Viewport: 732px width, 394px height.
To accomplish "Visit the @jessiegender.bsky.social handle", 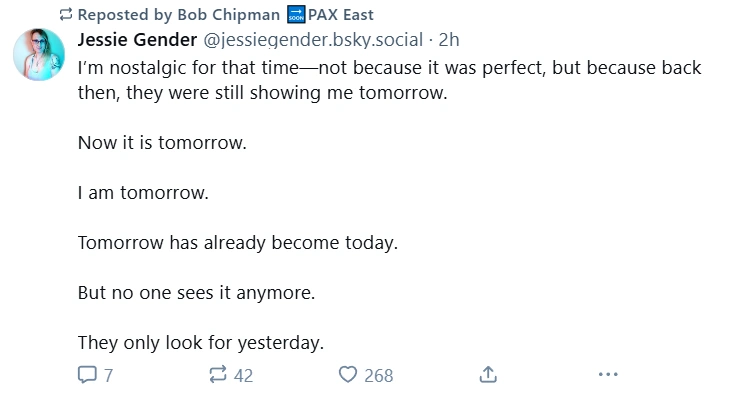I will (x=313, y=40).
